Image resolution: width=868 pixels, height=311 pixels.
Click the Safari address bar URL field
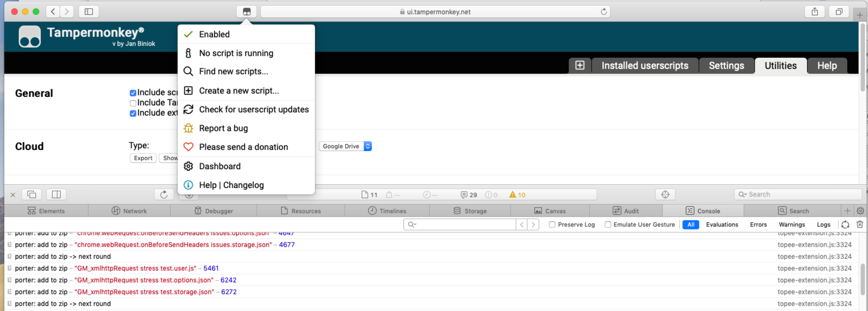(435, 12)
